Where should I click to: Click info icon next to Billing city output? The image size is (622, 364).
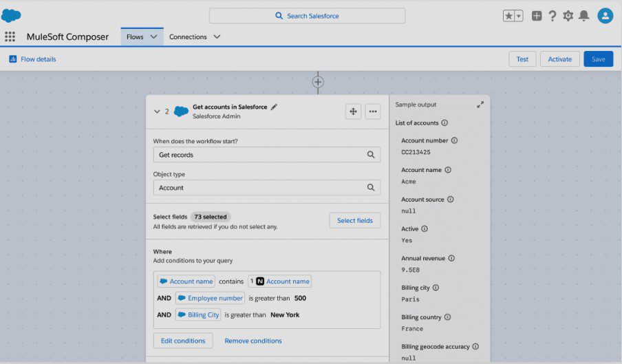[x=436, y=288]
